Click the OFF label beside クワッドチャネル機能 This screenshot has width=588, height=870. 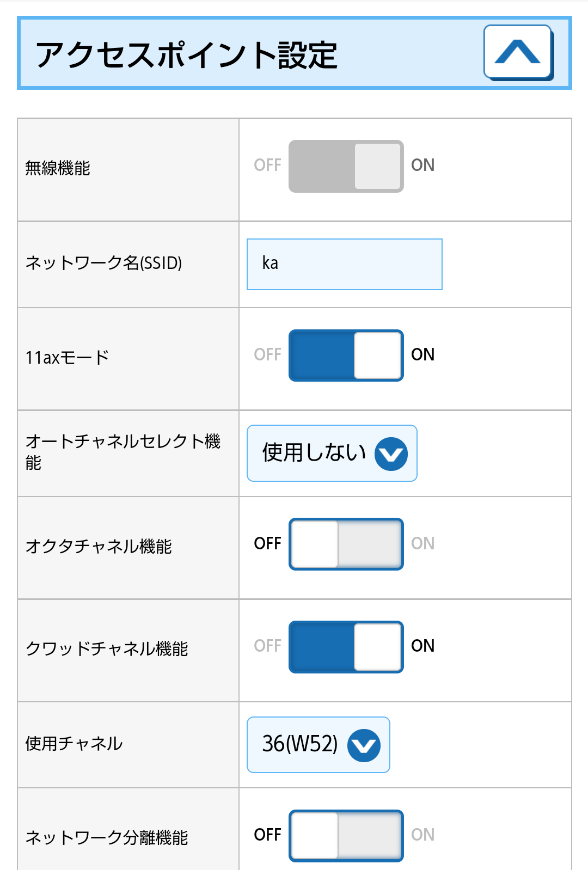pos(267,646)
